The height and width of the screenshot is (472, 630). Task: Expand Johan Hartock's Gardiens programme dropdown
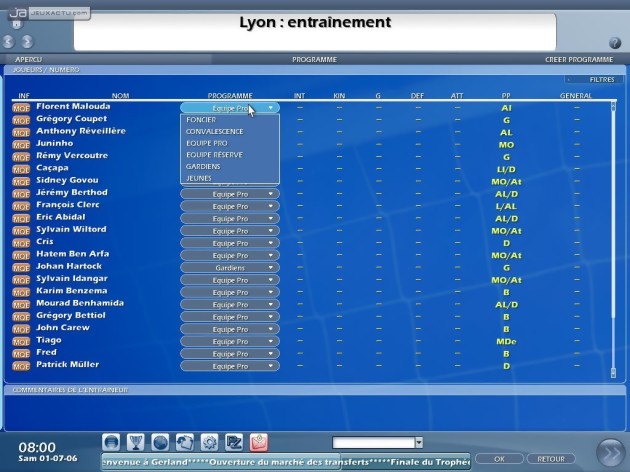click(x=230, y=268)
